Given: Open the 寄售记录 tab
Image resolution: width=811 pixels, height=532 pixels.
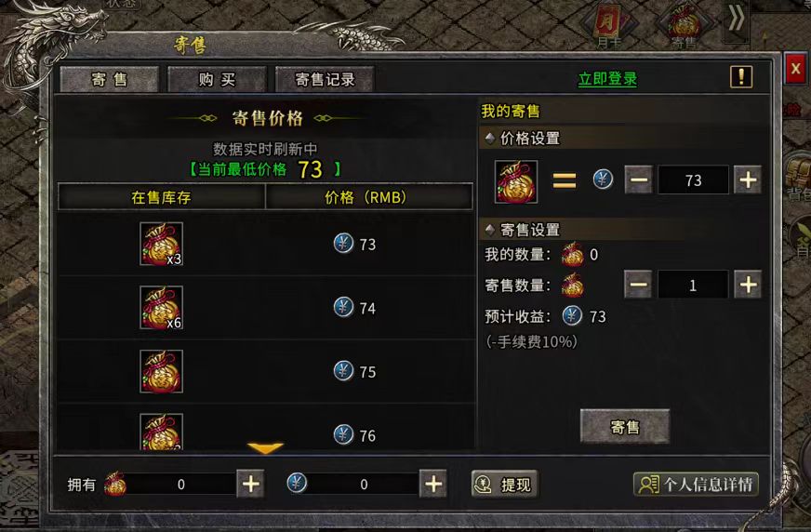Looking at the screenshot, I should pyautogui.click(x=325, y=79).
